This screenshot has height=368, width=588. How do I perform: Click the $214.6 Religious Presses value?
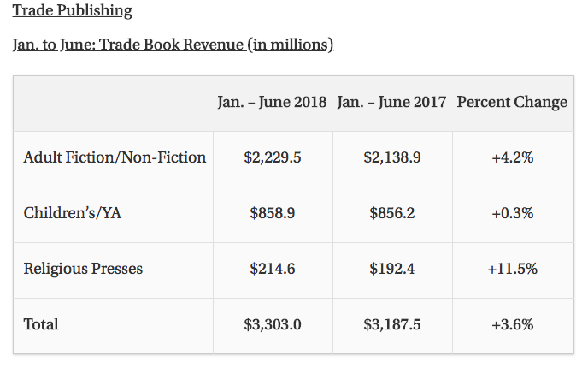(273, 269)
